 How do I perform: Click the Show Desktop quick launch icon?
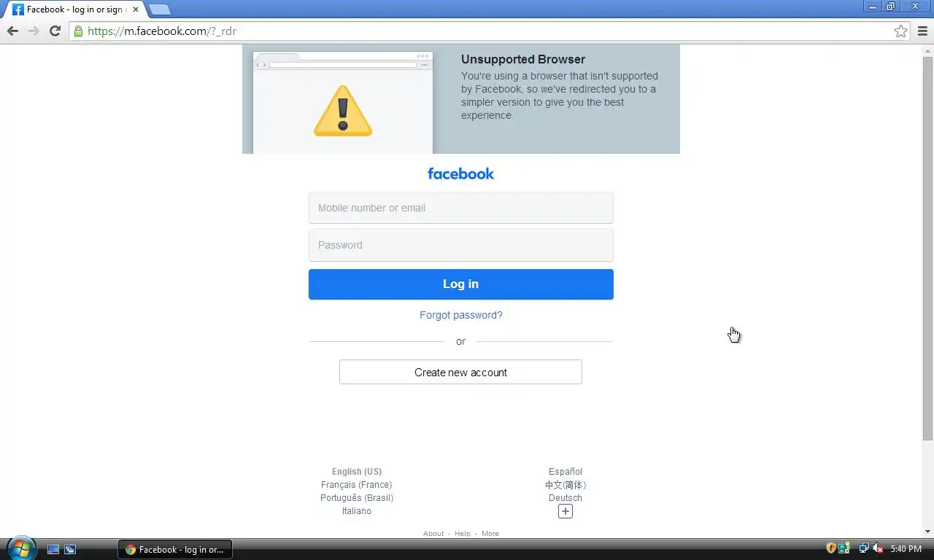coord(53,549)
